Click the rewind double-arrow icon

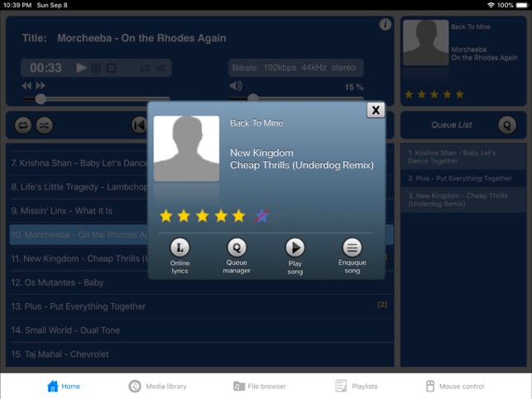tap(26, 85)
